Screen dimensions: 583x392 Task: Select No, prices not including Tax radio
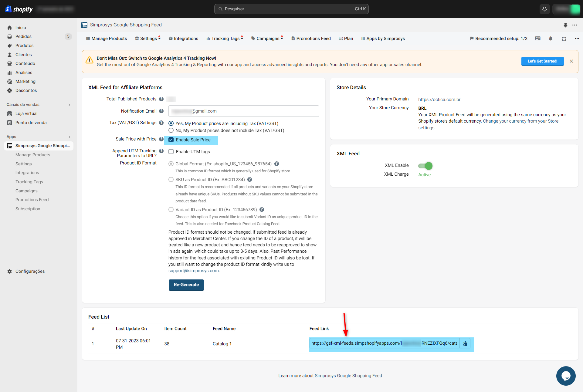tap(171, 130)
